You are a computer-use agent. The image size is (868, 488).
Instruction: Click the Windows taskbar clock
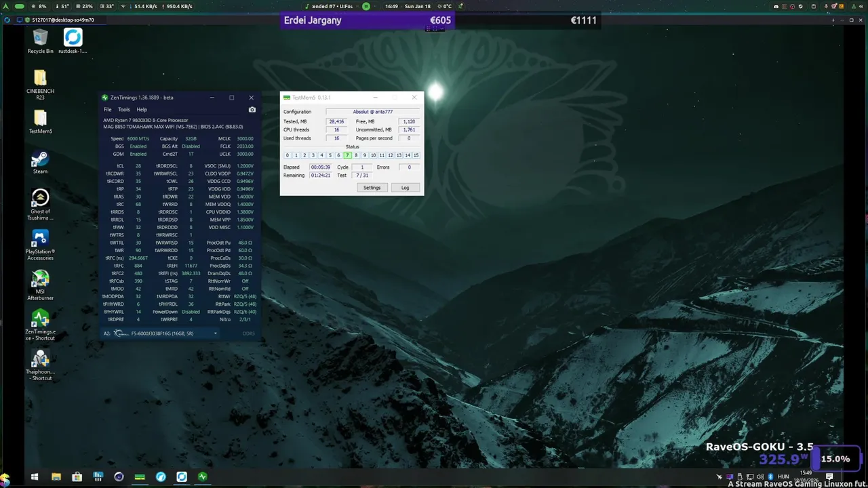click(806, 476)
